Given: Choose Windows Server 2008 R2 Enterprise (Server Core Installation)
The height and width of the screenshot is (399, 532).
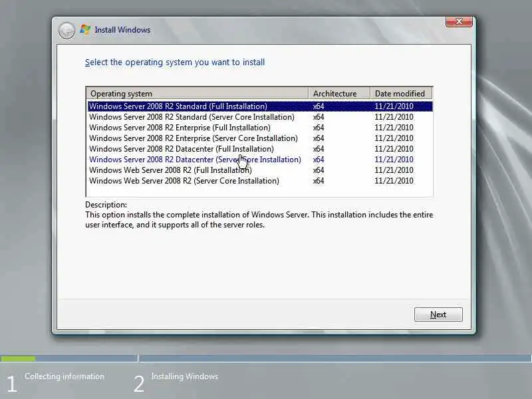Looking at the screenshot, I should click(x=260, y=138).
